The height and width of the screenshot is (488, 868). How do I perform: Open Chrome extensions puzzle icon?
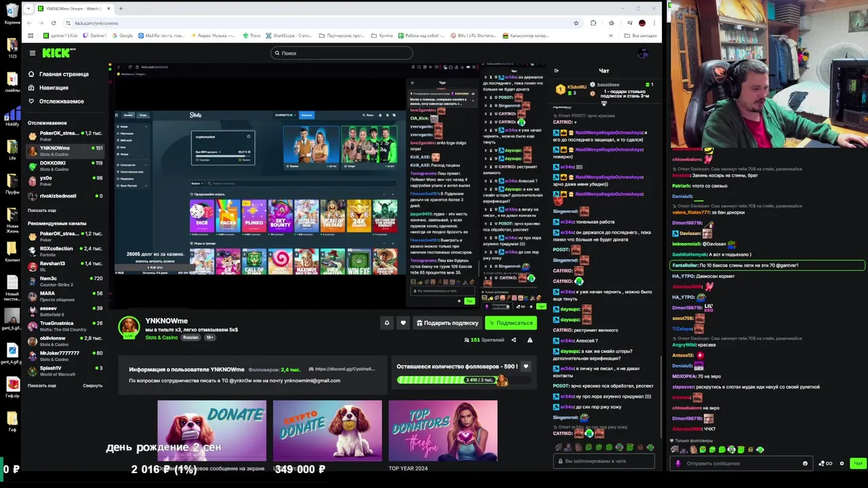[x=593, y=23]
